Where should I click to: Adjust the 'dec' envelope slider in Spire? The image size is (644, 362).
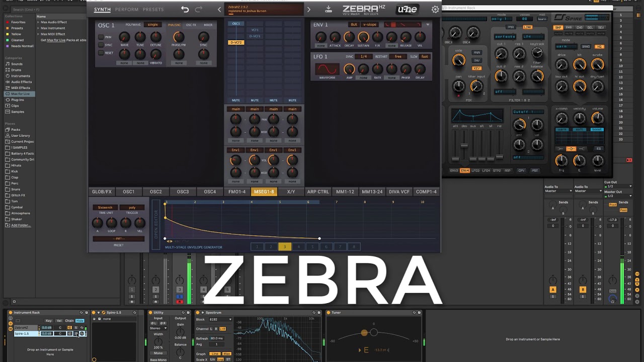464,146
